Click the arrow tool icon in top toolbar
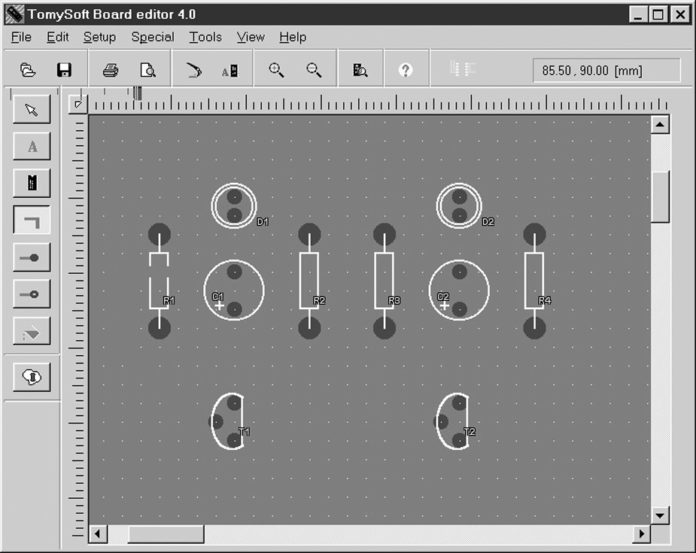The image size is (696, 553). 194,70
